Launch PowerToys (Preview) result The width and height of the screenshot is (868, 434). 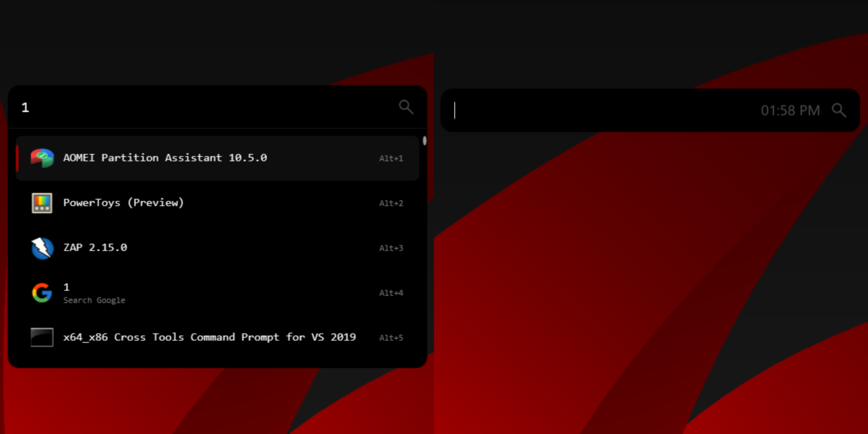pos(124,203)
